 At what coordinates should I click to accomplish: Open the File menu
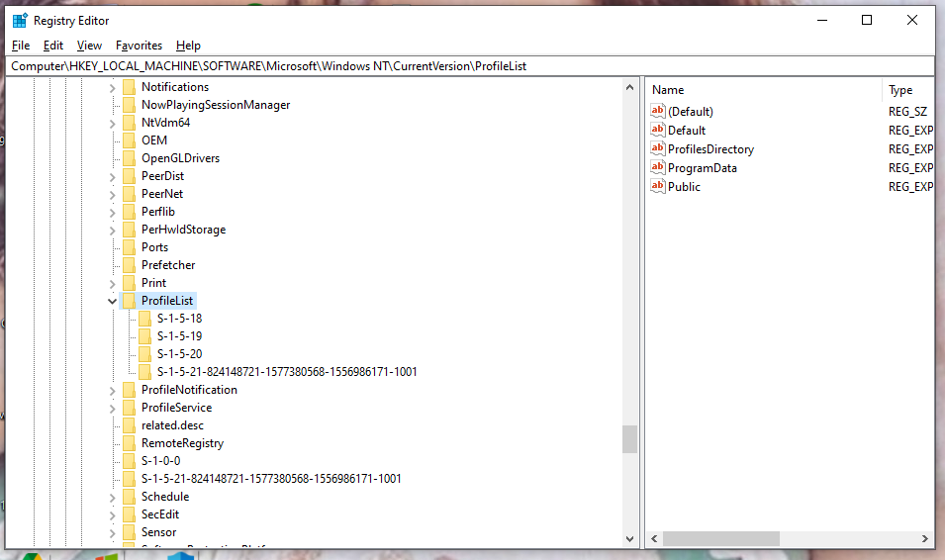pyautogui.click(x=21, y=46)
